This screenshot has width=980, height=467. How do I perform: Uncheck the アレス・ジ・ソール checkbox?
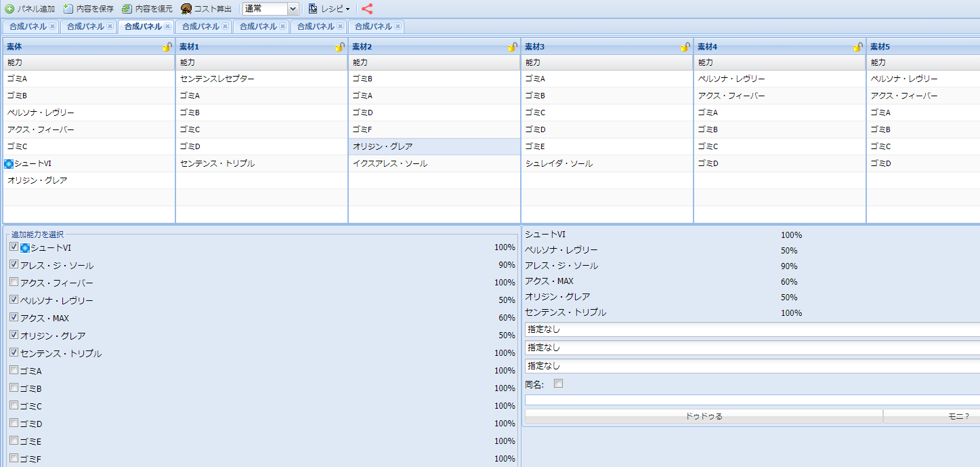click(14, 265)
